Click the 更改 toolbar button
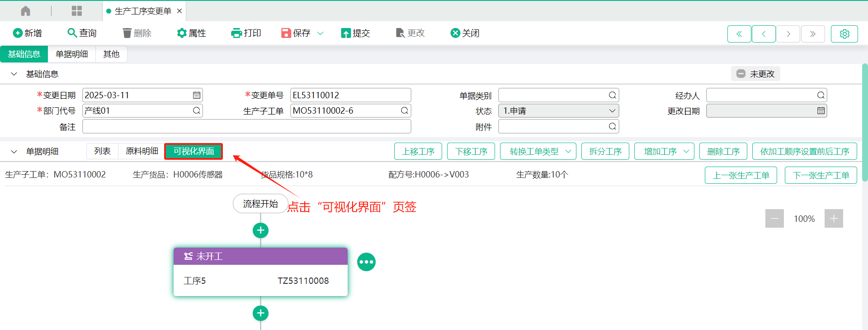Image resolution: width=868 pixels, height=330 pixels. tap(410, 33)
